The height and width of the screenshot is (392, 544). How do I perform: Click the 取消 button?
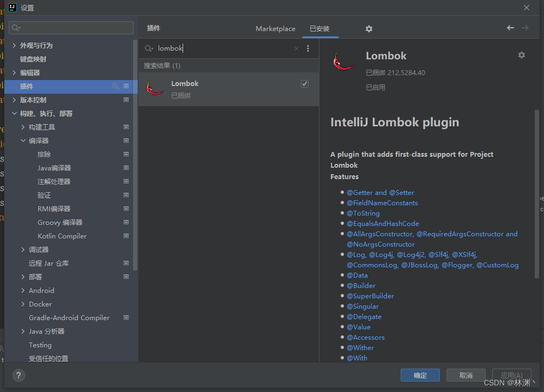pos(466,375)
